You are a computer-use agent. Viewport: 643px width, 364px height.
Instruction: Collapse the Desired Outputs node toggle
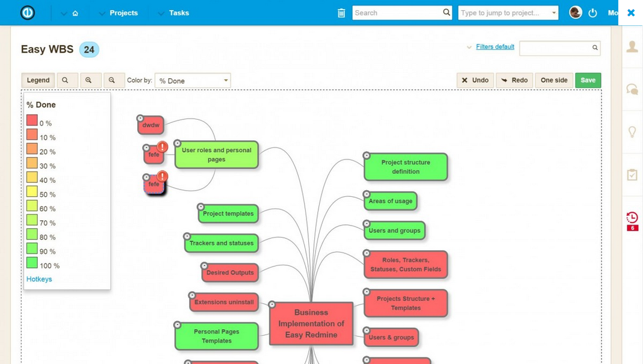204,266
